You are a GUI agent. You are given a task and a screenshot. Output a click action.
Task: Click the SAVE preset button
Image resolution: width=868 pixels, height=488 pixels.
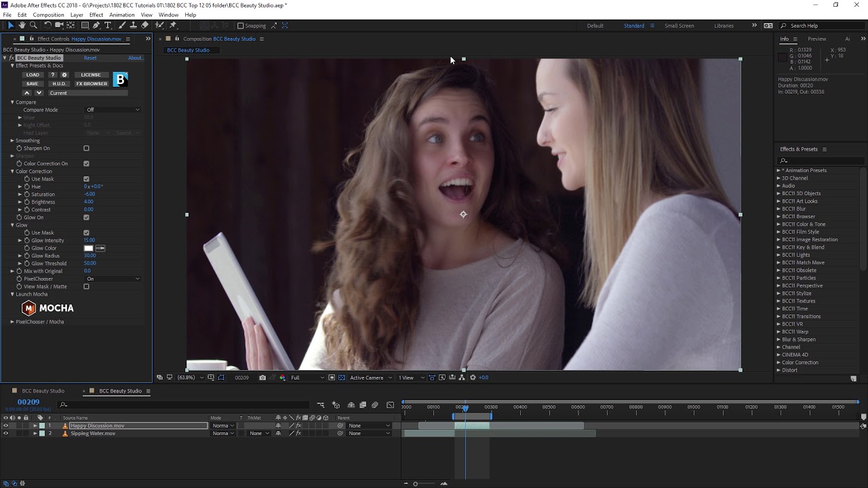(32, 83)
